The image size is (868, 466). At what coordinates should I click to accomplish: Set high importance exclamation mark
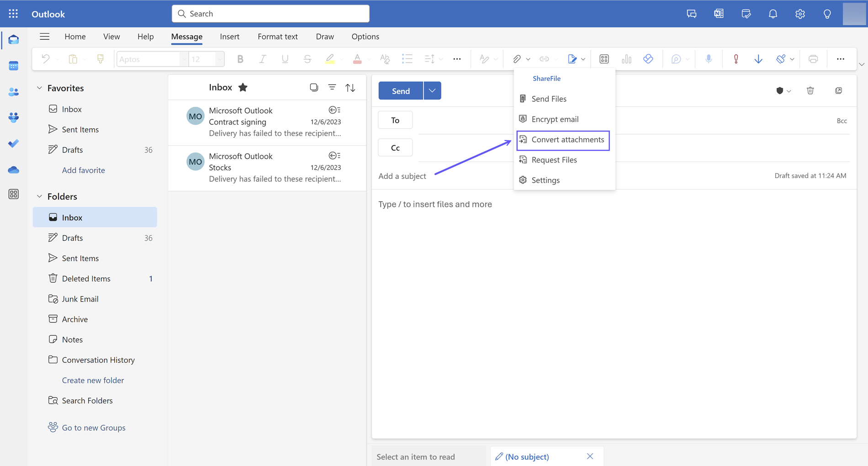point(736,59)
